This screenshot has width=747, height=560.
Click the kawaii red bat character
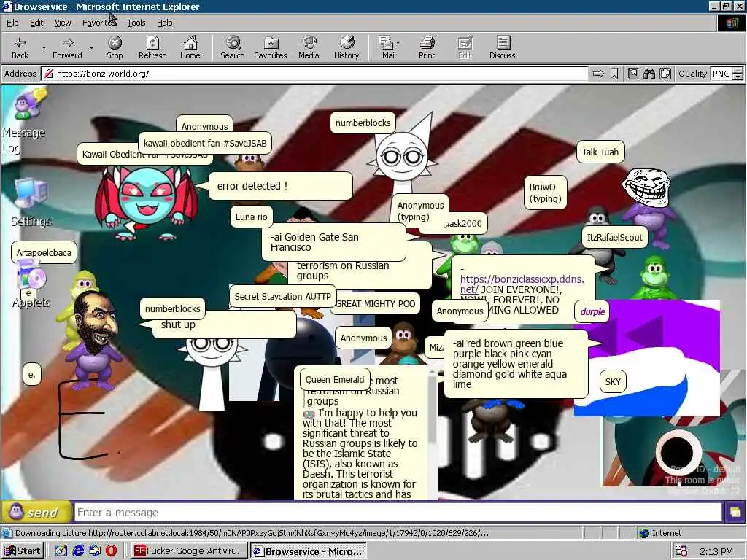point(146,203)
